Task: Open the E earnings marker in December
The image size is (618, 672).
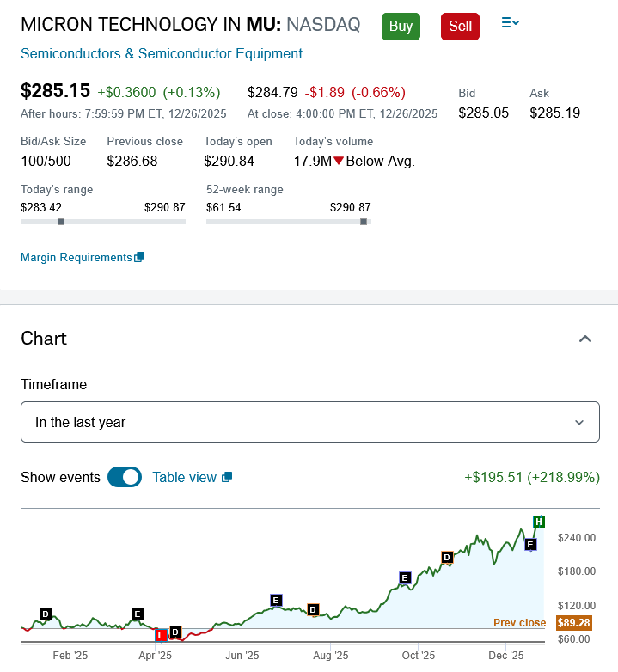Action: pos(530,545)
